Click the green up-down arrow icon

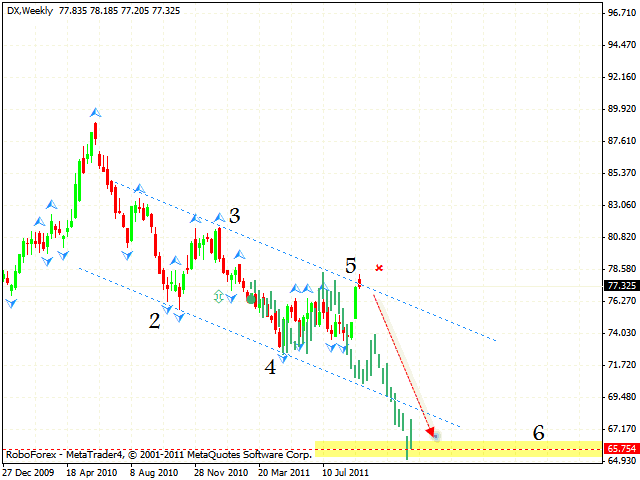(x=218, y=296)
